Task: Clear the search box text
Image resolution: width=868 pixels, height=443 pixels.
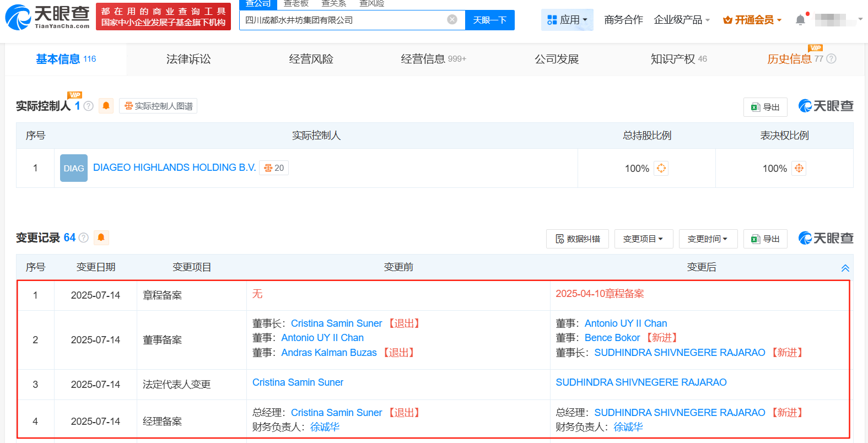Action: (452, 20)
